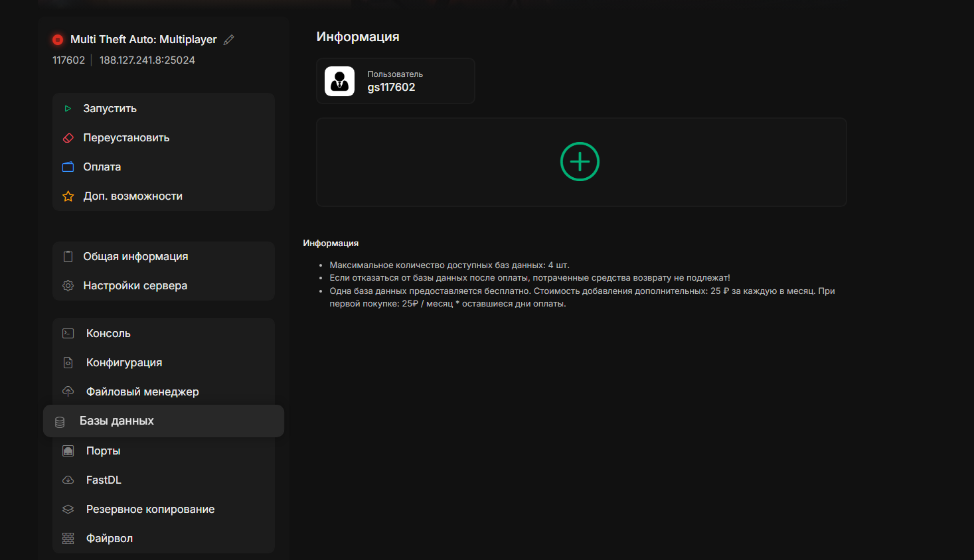
Task: Click the Переустановить reinstall icon
Action: pos(68,137)
